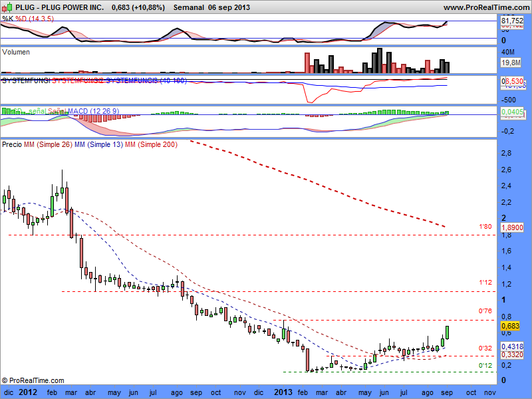532x399 pixels.
Task: Click the yellow 0,683 current price box
Action: tap(510, 326)
